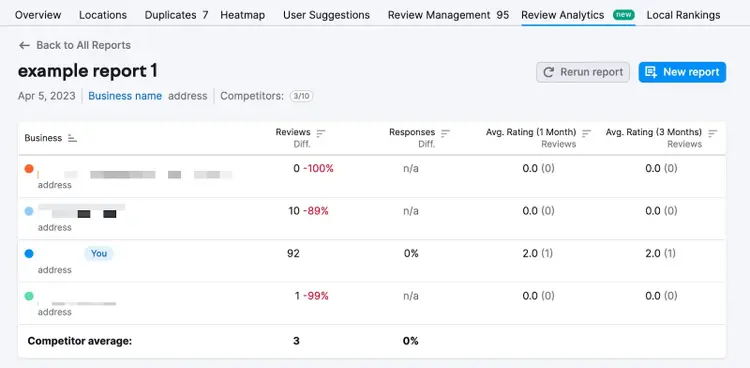Image resolution: width=750 pixels, height=368 pixels.
Task: Click the orange business color dot
Action: point(29,168)
